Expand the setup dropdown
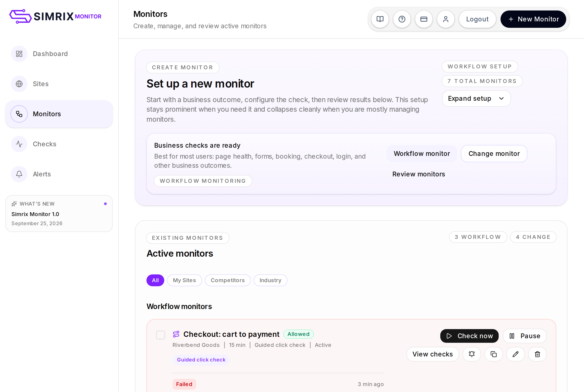The height and width of the screenshot is (392, 584). 476,98
